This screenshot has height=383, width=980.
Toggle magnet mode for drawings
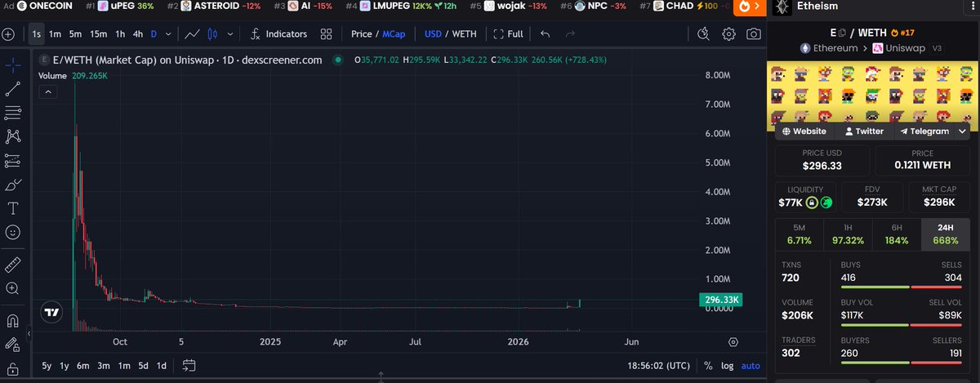pos(12,320)
